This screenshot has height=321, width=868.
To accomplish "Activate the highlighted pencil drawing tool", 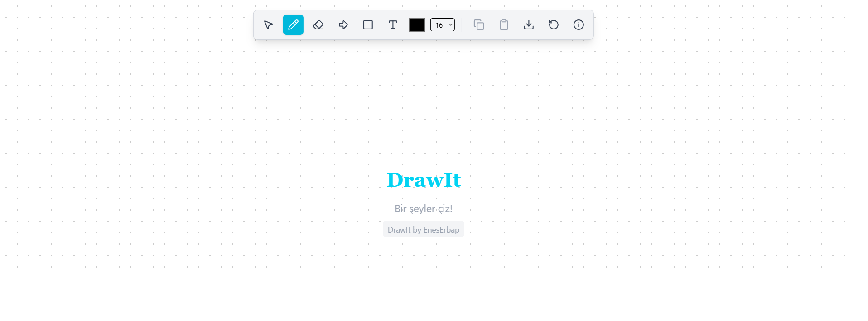I will tap(293, 25).
